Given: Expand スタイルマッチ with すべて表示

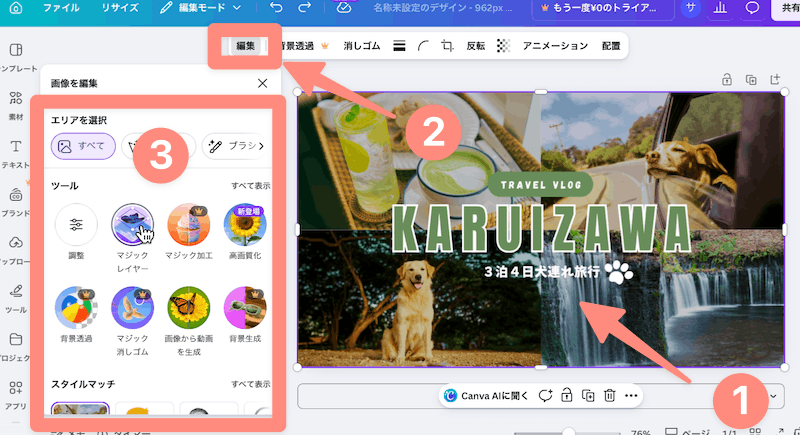Looking at the screenshot, I should pyautogui.click(x=251, y=384).
